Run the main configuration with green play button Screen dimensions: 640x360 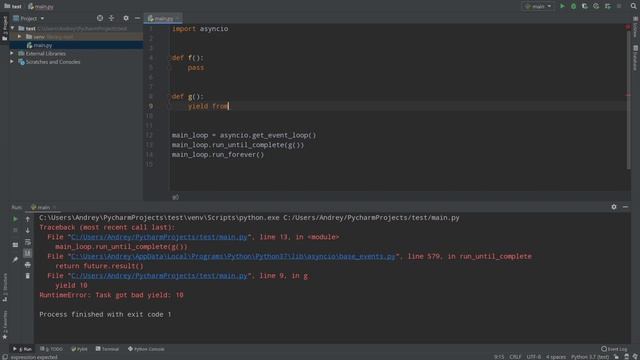point(562,6)
